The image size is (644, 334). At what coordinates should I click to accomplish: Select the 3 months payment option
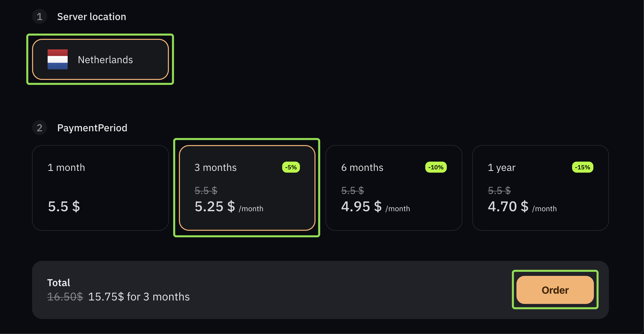247,188
